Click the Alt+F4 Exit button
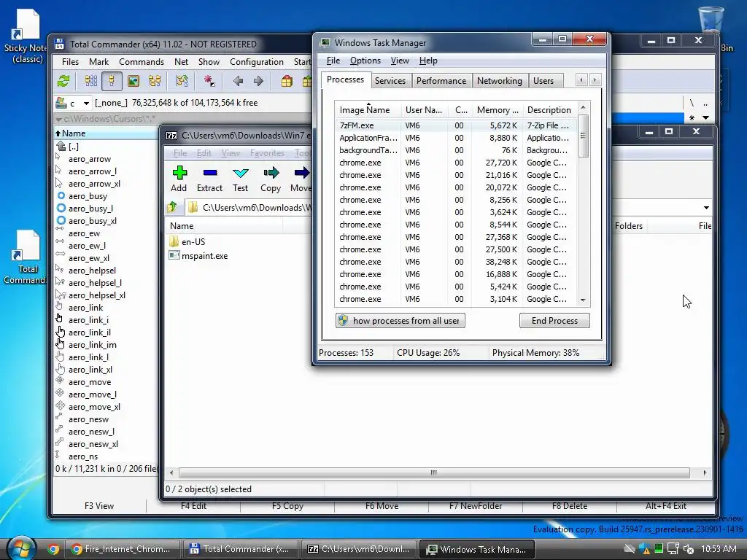 point(666,506)
